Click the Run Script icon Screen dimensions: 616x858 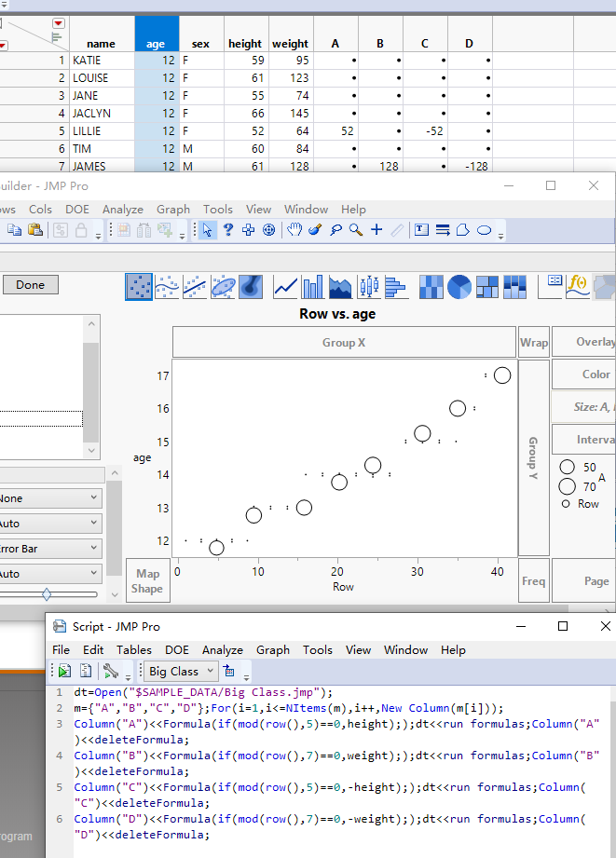[64, 671]
